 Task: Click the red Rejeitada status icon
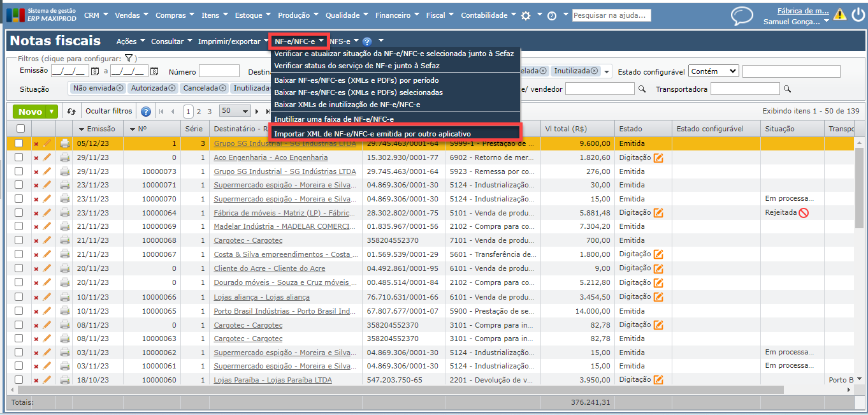(803, 213)
